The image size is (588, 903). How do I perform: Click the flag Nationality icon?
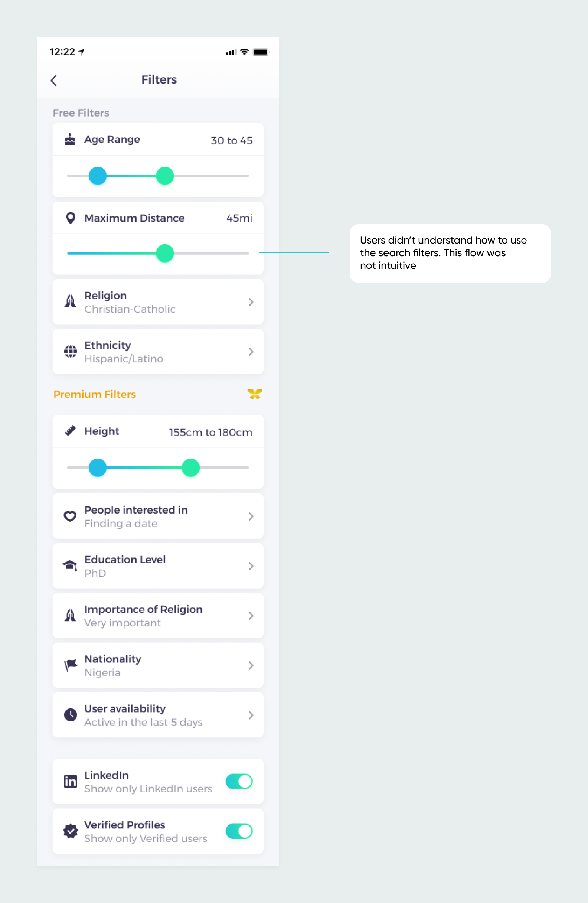click(x=71, y=665)
